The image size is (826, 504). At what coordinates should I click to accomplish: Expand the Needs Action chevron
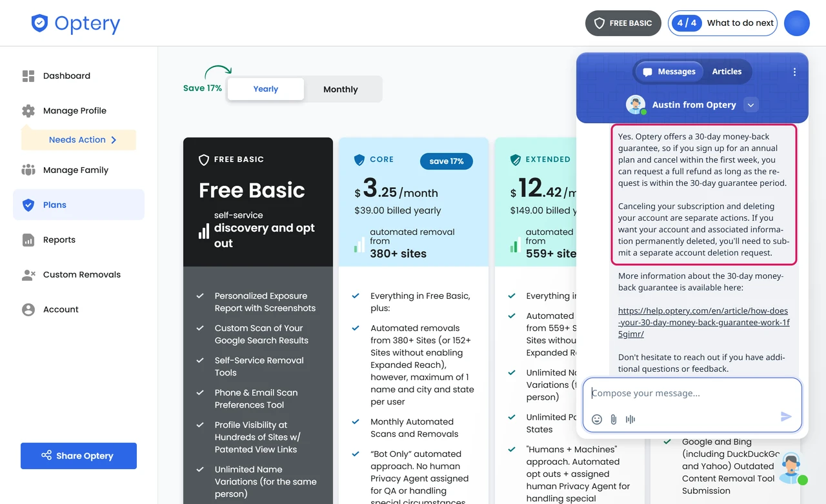pos(114,140)
